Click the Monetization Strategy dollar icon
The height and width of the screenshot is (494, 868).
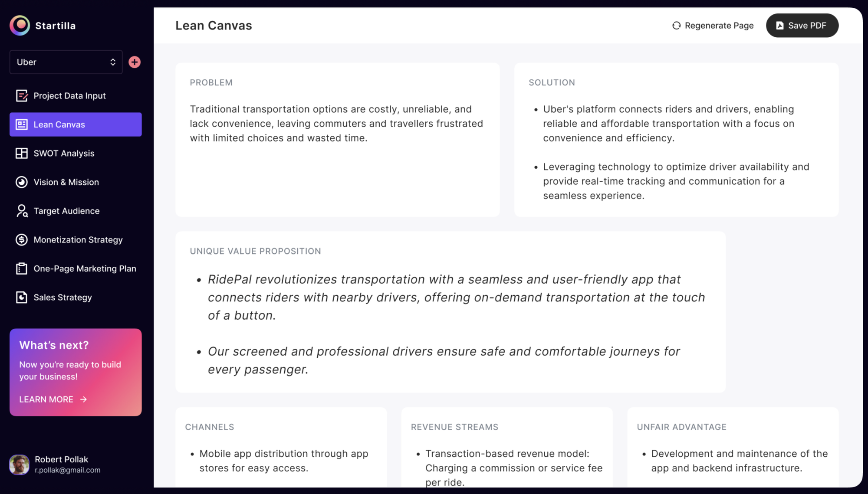pyautogui.click(x=22, y=240)
